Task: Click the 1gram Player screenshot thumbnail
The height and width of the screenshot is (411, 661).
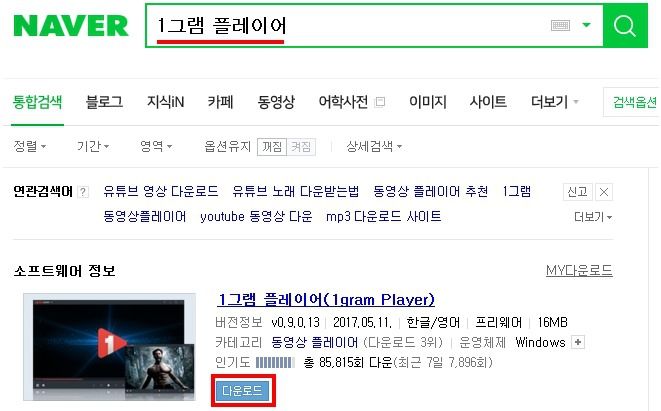Action: tap(110, 347)
